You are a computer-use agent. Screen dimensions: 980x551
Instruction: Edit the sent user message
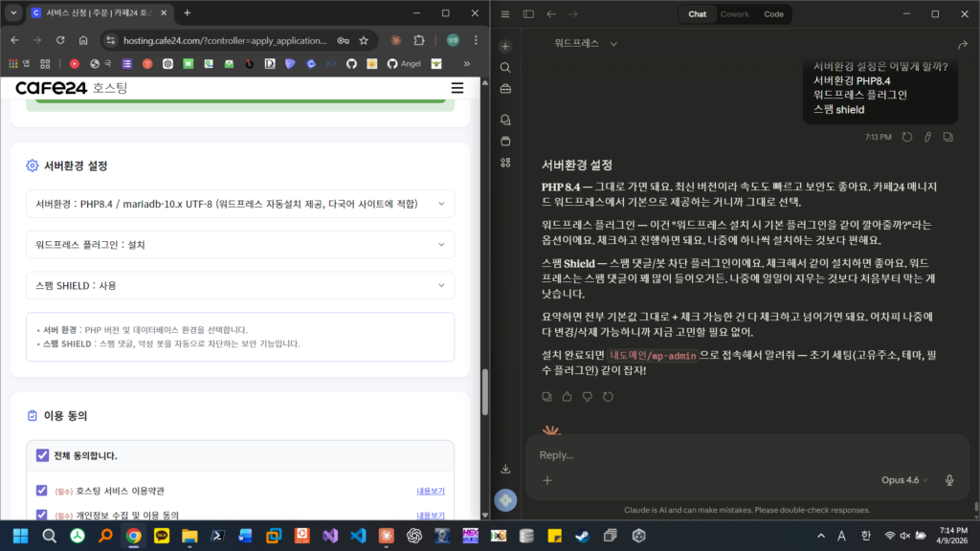coord(927,137)
